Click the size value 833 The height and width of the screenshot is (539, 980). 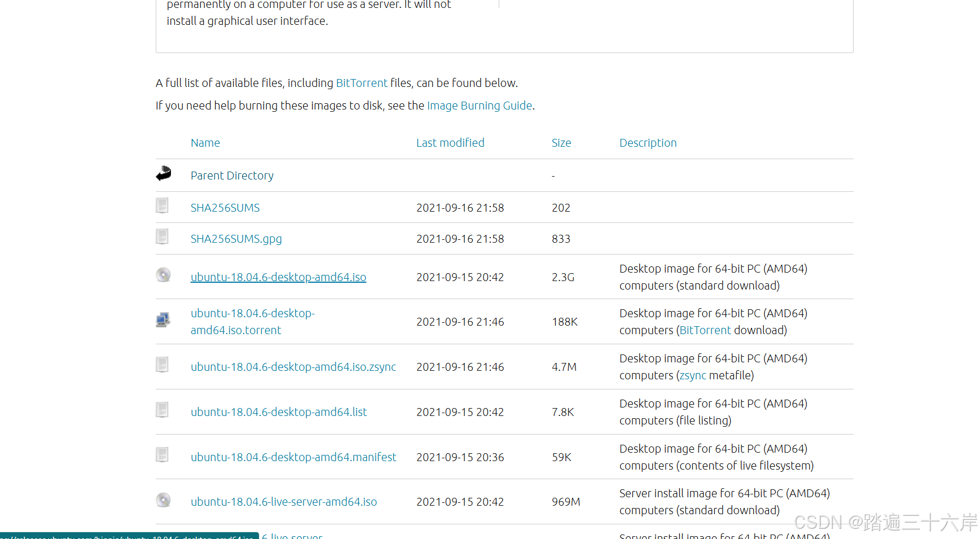coord(561,239)
